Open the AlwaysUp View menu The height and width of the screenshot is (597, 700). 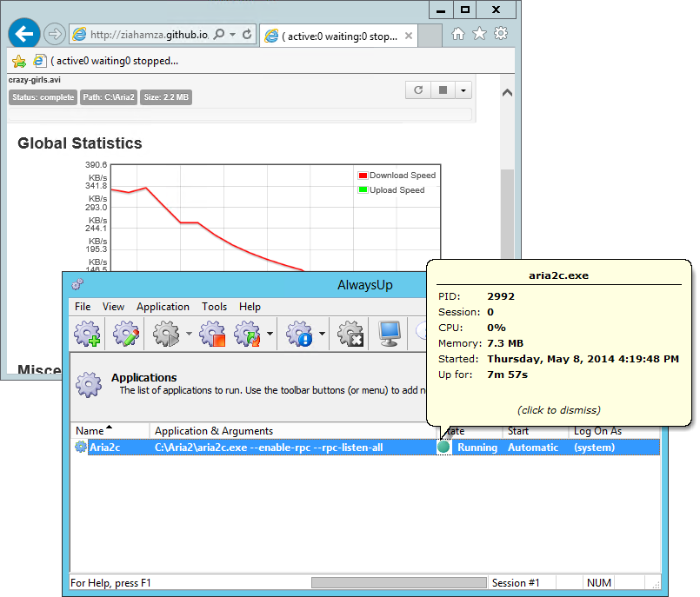tap(113, 307)
